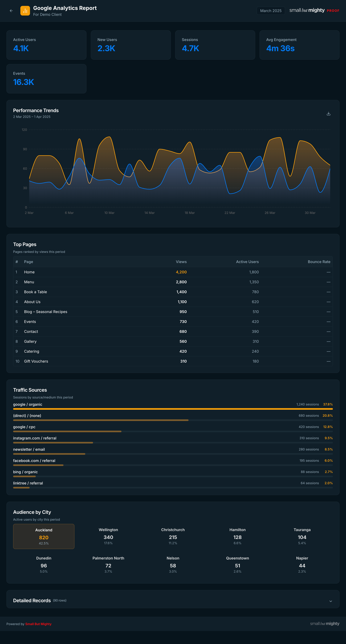The height and width of the screenshot is (644, 346).
Task: Select the Catering page row
Action: 173,351
